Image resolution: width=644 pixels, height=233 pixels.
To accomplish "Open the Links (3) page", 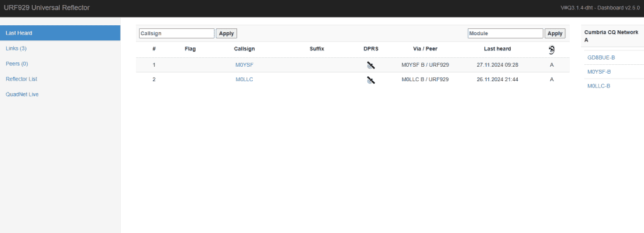I will pos(16,48).
